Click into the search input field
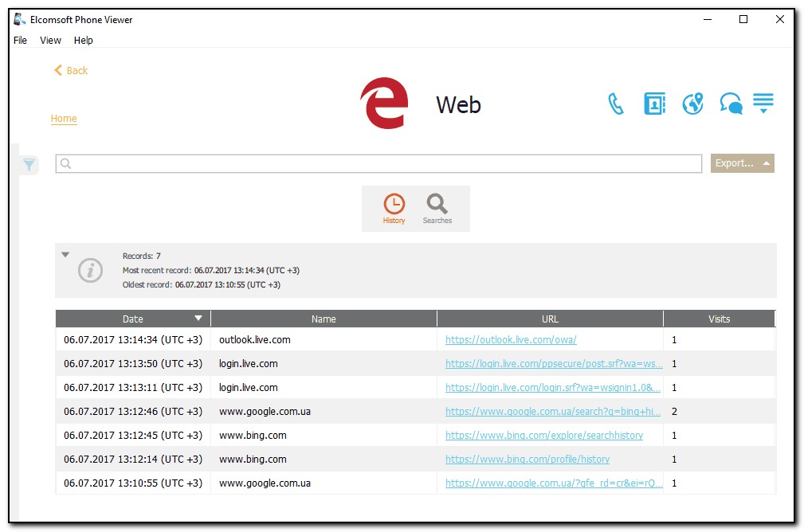 tap(378, 163)
